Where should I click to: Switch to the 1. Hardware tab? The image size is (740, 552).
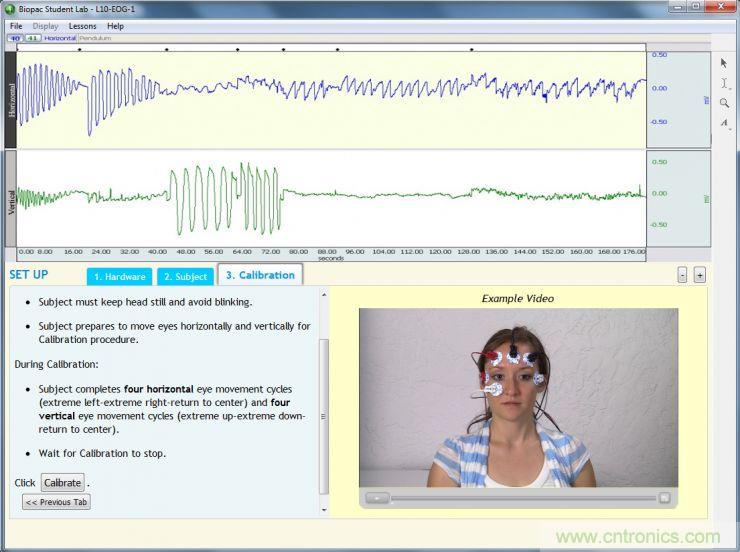click(x=120, y=276)
